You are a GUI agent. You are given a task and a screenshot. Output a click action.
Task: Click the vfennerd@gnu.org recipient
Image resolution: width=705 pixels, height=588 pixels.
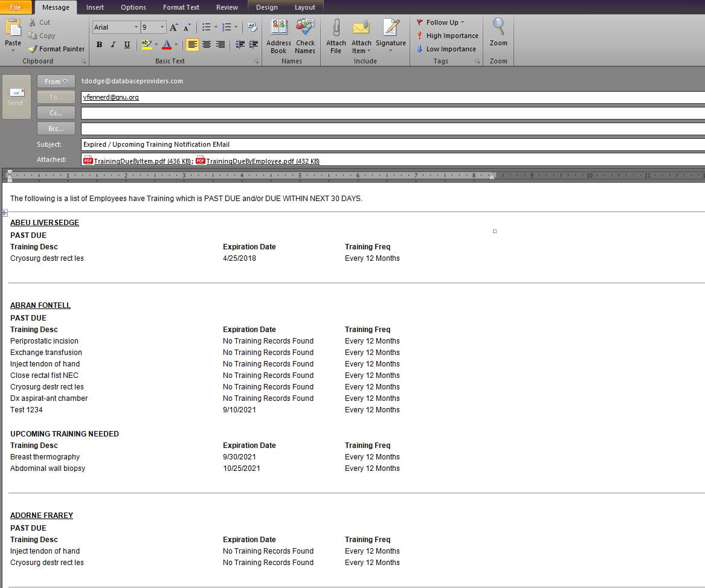(111, 97)
